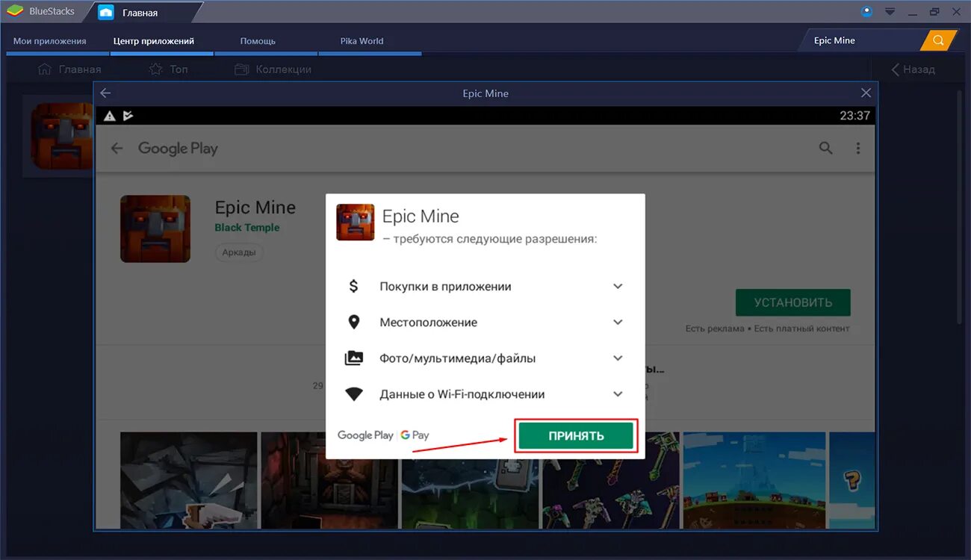
Task: Click the dollar sign purchases icon
Action: [353, 286]
